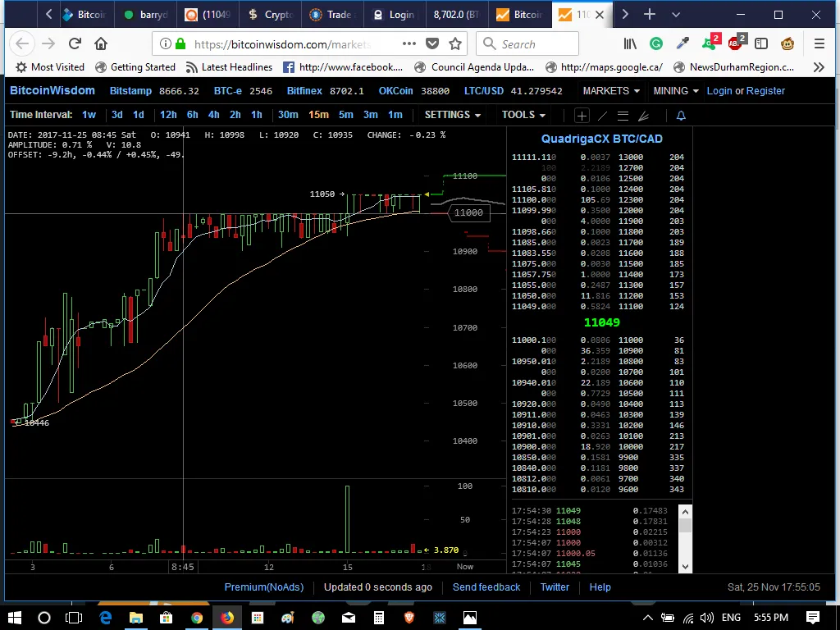840x630 pixels.
Task: Click the BitcoinWisdom logo link
Action: [52, 90]
